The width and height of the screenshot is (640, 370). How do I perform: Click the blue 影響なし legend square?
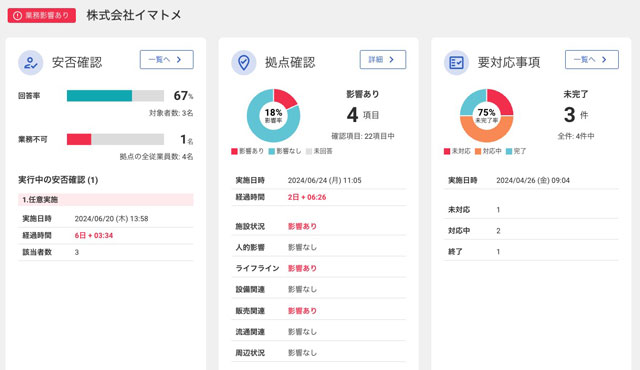point(272,151)
